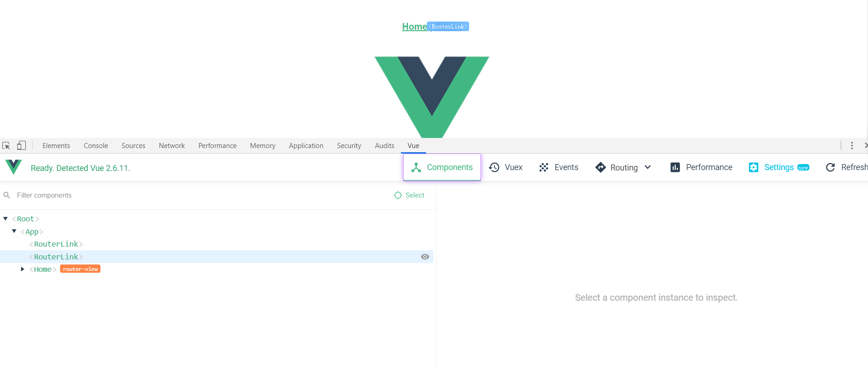Switch to the Events tab

[558, 167]
